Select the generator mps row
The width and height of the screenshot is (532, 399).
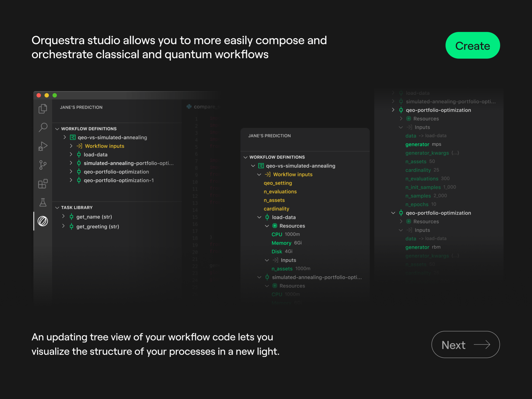[423, 144]
